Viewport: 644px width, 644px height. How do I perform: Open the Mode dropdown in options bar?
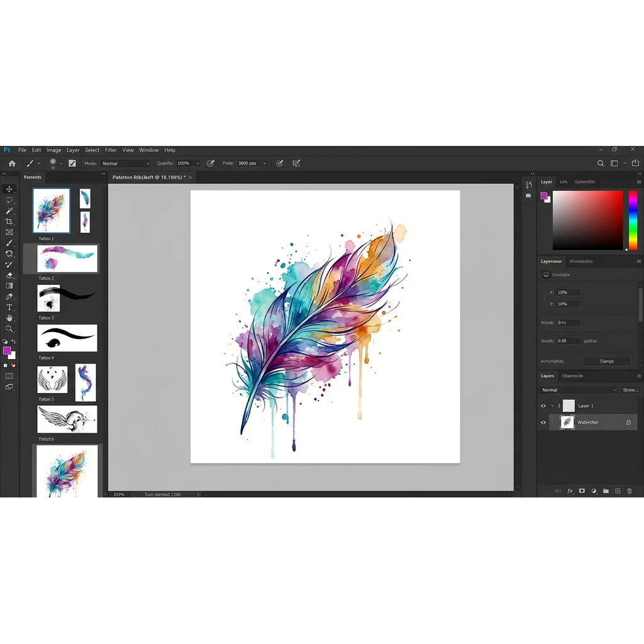(x=126, y=164)
